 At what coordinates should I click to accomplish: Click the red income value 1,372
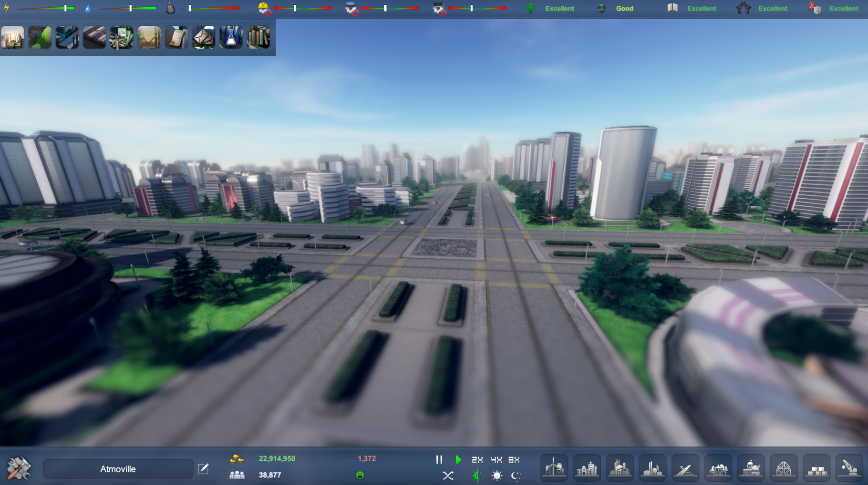[x=367, y=459]
